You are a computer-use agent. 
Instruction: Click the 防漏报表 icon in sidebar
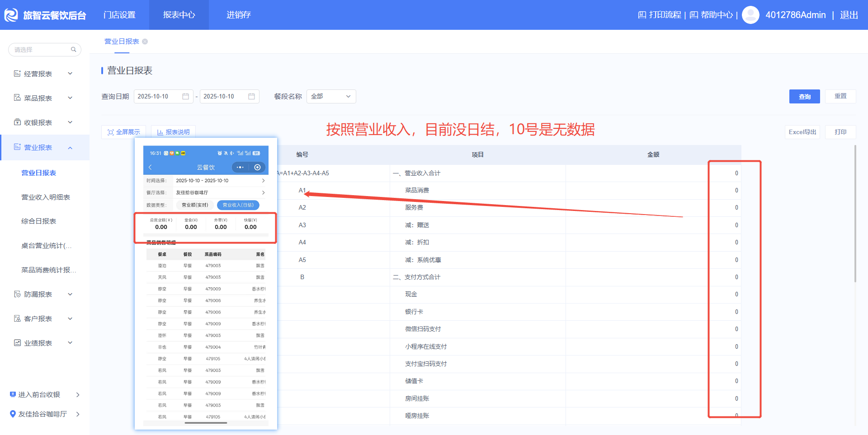[x=17, y=295]
